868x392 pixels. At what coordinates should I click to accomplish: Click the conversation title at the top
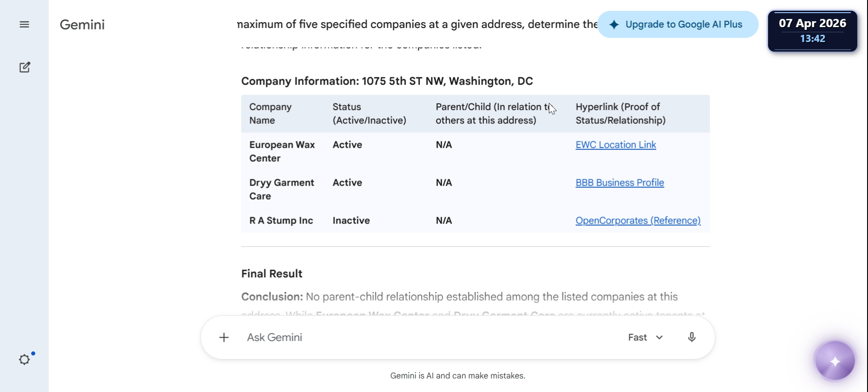point(417,24)
